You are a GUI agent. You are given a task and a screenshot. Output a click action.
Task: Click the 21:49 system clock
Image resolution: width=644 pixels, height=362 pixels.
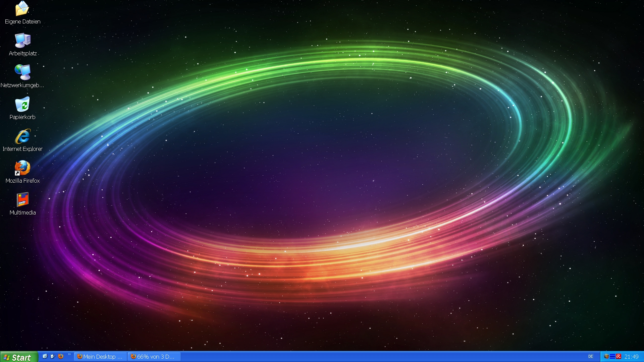632,357
